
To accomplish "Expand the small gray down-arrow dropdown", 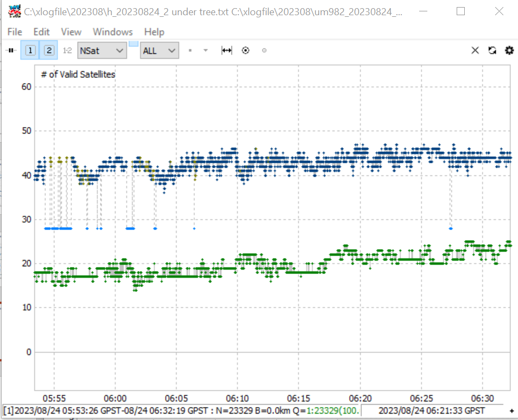I will (205, 50).
